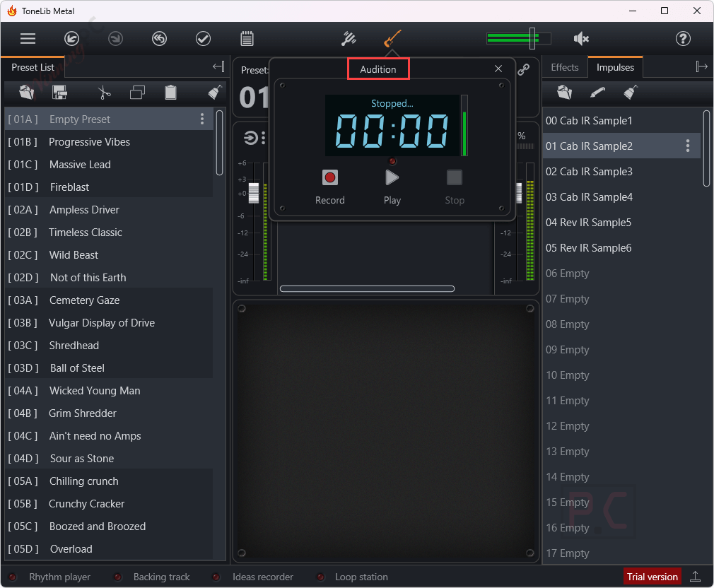This screenshot has height=588, width=714.
Task: Click the redo arrow icon in toolbar
Action: (116, 39)
